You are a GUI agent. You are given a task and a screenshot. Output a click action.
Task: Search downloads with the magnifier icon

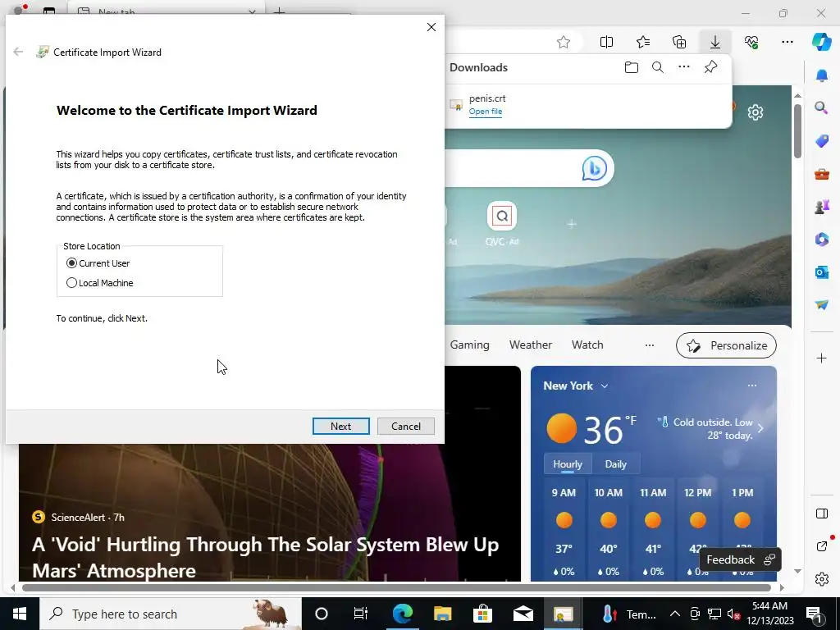coord(658,67)
